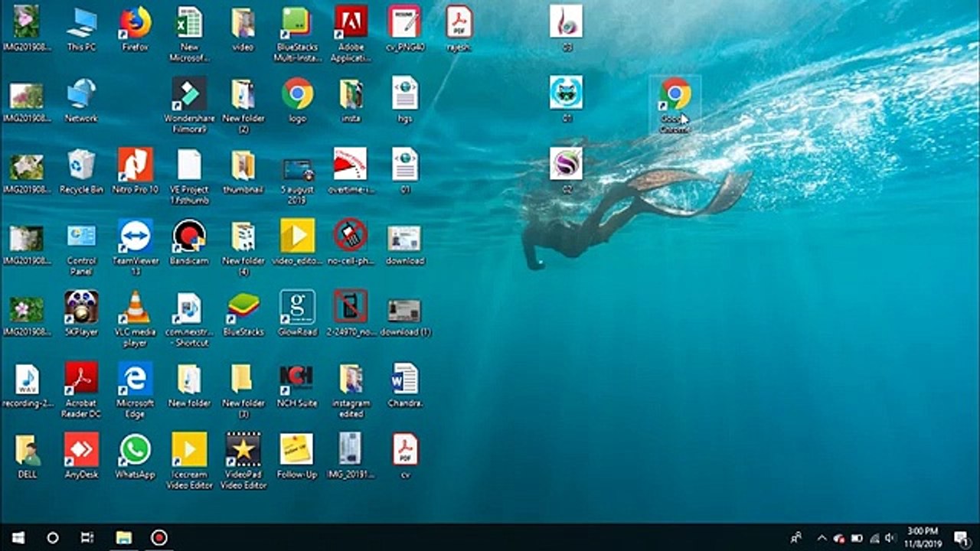This screenshot has width=980, height=551.
Task: Select the hgs document file
Action: [x=404, y=100]
